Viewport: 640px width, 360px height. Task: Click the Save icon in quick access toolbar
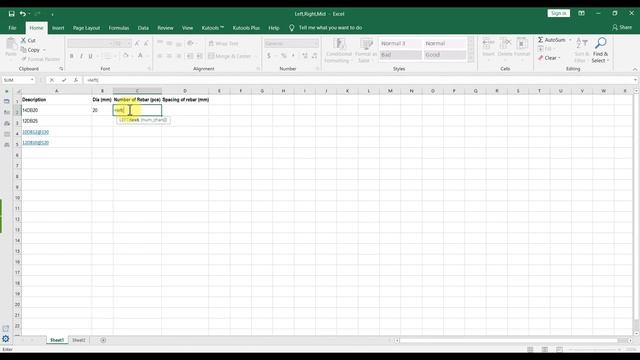11,14
